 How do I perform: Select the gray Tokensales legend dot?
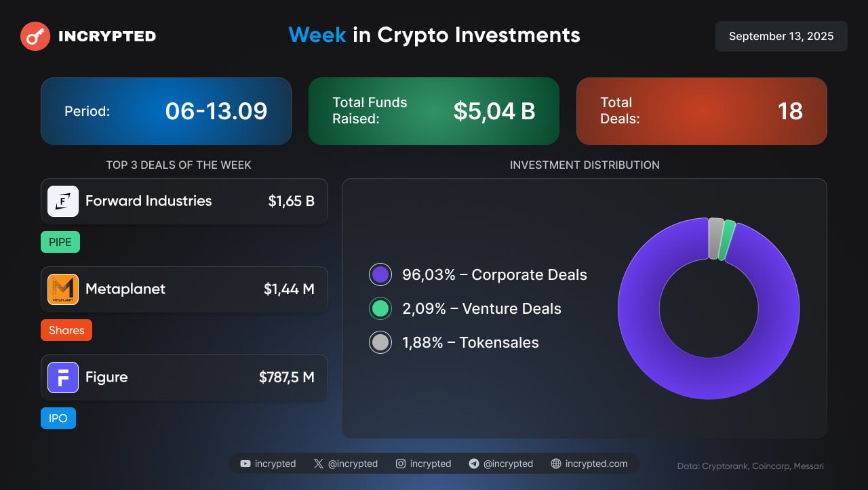[x=381, y=342]
